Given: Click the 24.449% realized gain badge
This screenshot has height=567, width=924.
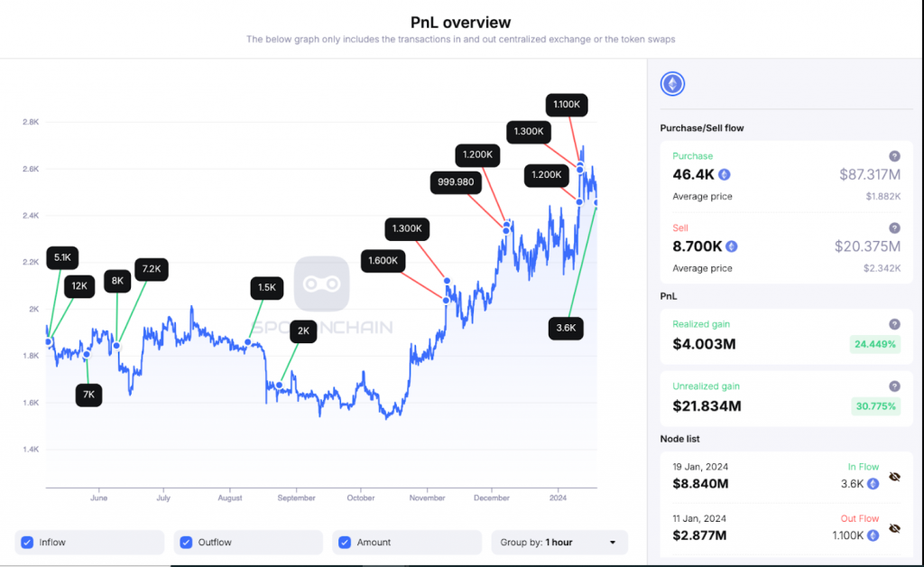Looking at the screenshot, I should [874, 344].
